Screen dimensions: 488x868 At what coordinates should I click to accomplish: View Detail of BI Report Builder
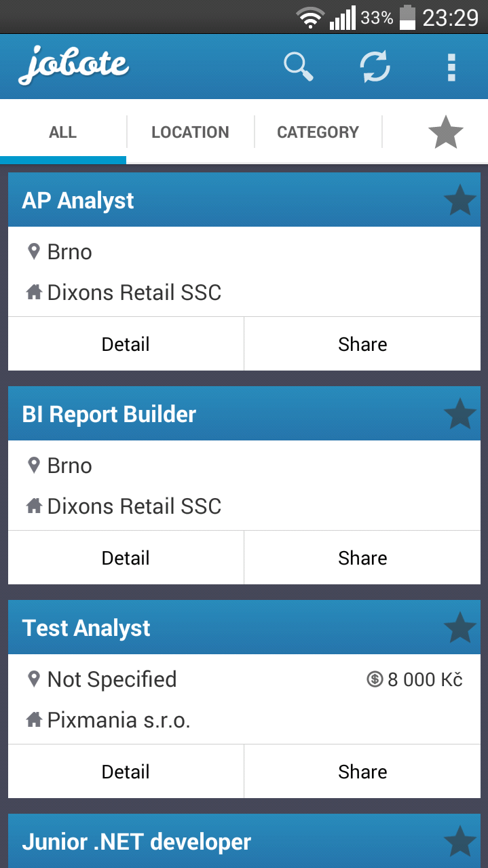coord(126,558)
